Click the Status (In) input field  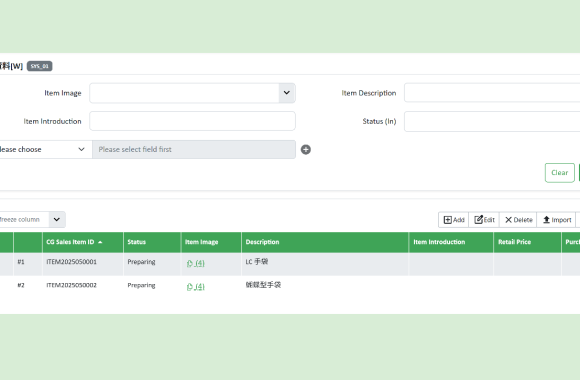tap(492, 121)
